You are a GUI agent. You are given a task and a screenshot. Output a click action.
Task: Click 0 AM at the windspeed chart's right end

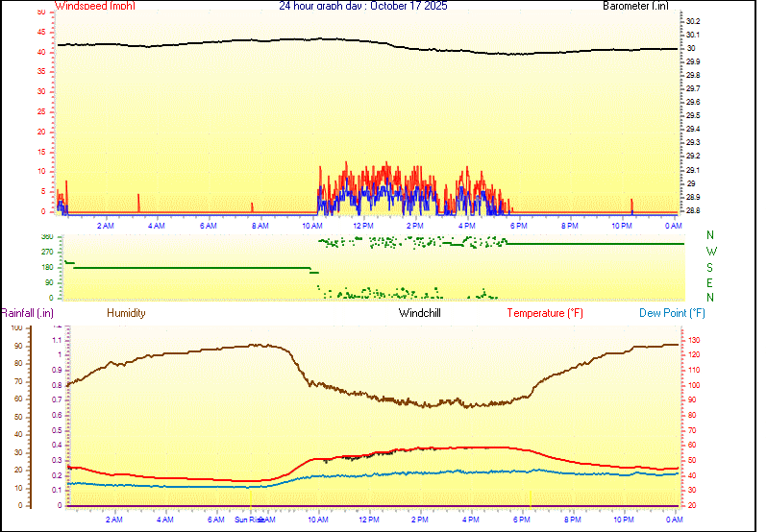(x=673, y=226)
